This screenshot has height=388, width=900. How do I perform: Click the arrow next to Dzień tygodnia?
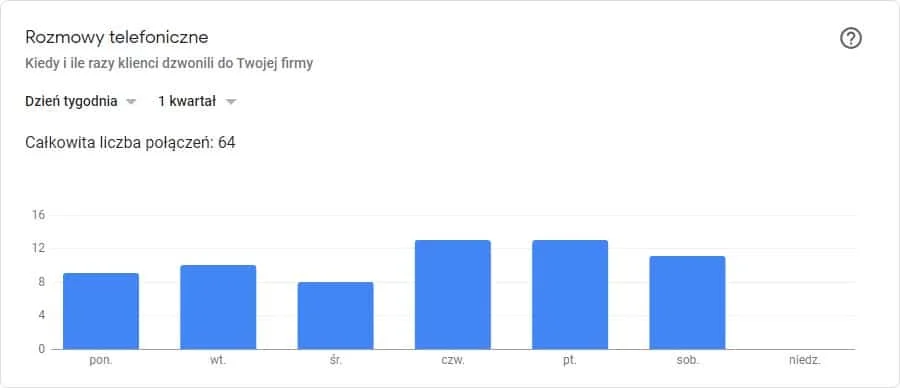(131, 102)
